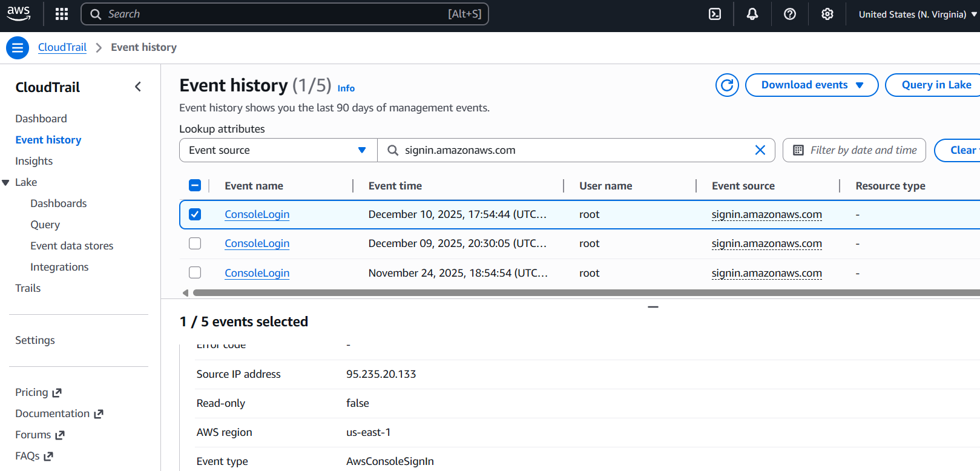
Task: Open Insights in sidebar
Action: (34, 161)
